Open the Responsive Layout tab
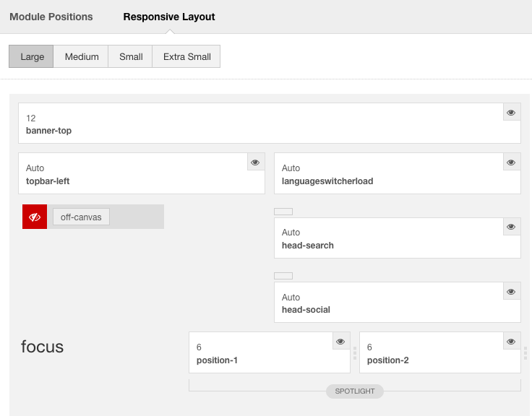Viewport: 532px width, 416px height. click(169, 17)
